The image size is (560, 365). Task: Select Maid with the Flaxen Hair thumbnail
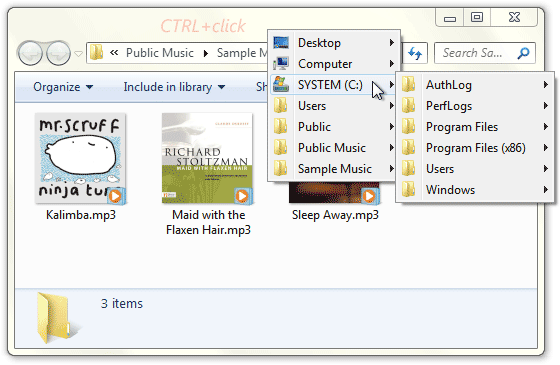point(207,159)
